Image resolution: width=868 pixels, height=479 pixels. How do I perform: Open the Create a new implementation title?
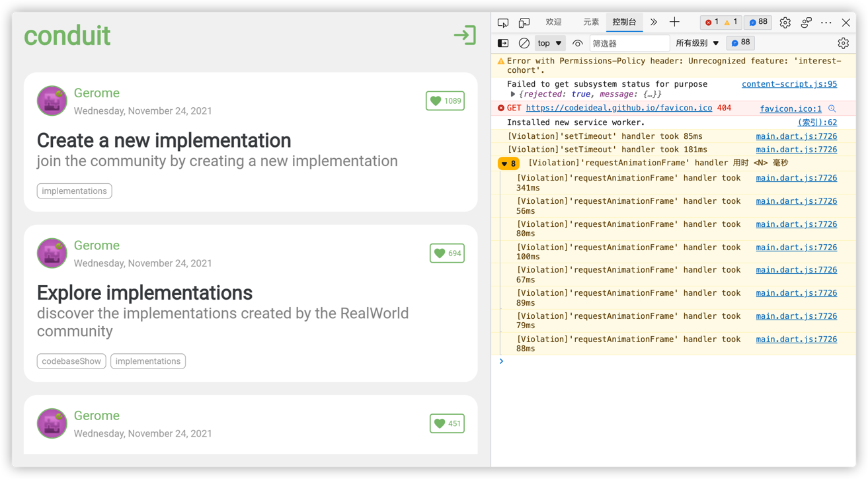[164, 140]
